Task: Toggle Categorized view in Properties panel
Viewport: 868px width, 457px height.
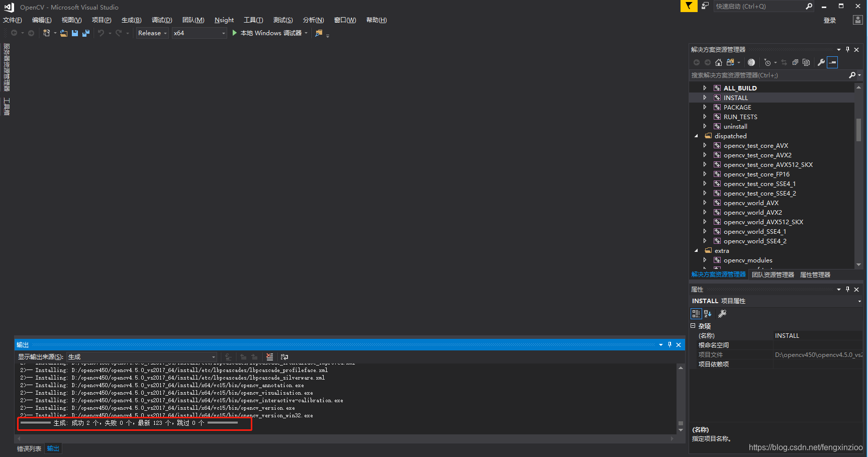Action: 696,314
